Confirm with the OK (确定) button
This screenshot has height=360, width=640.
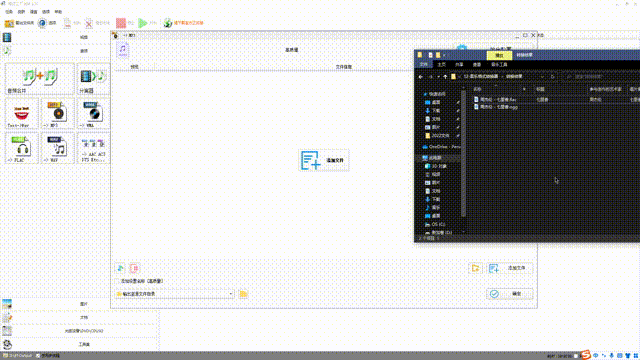[x=510, y=294]
